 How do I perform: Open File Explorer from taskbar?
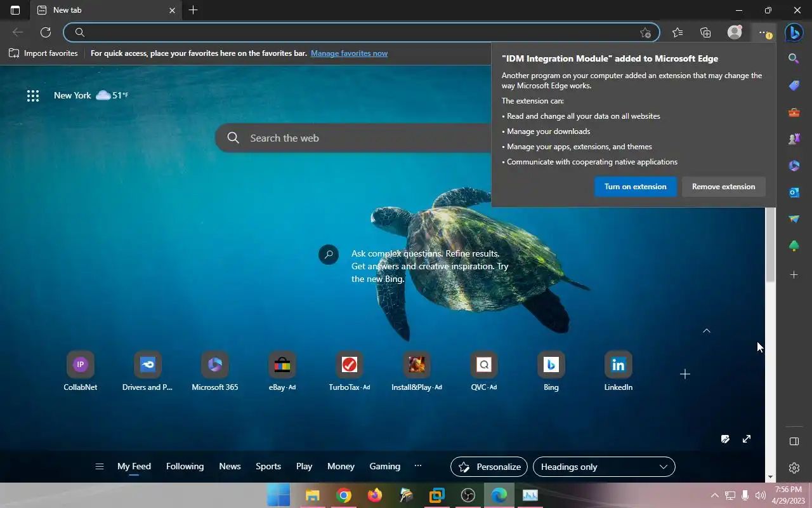coord(312,495)
